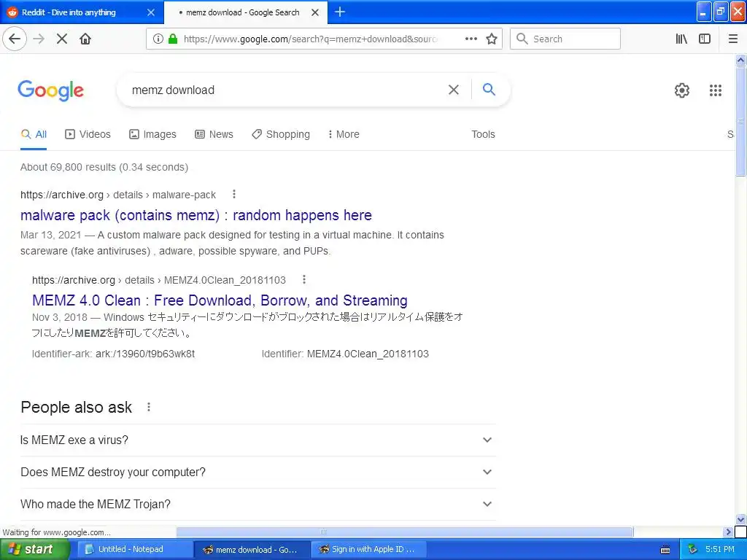Stop loading the page with the X button
Screen dimensions: 747x560
click(x=62, y=39)
